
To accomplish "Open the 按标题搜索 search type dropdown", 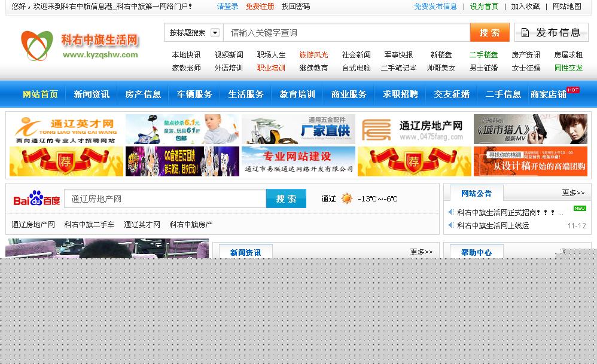I will pos(215,33).
